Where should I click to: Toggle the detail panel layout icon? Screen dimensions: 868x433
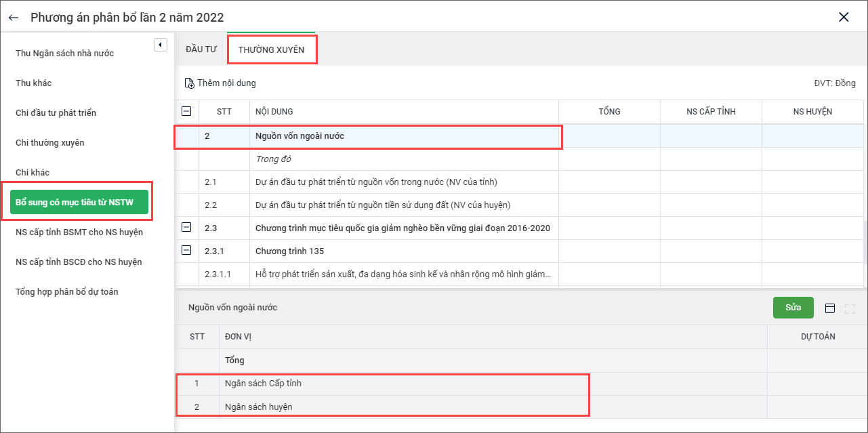830,308
